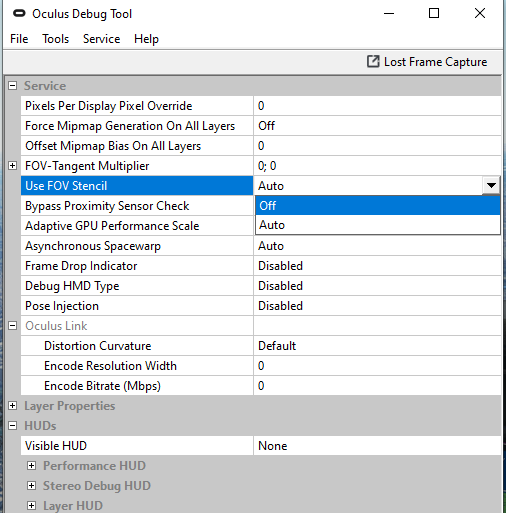506x513 pixels.
Task: Open the File menu
Action: pos(19,39)
